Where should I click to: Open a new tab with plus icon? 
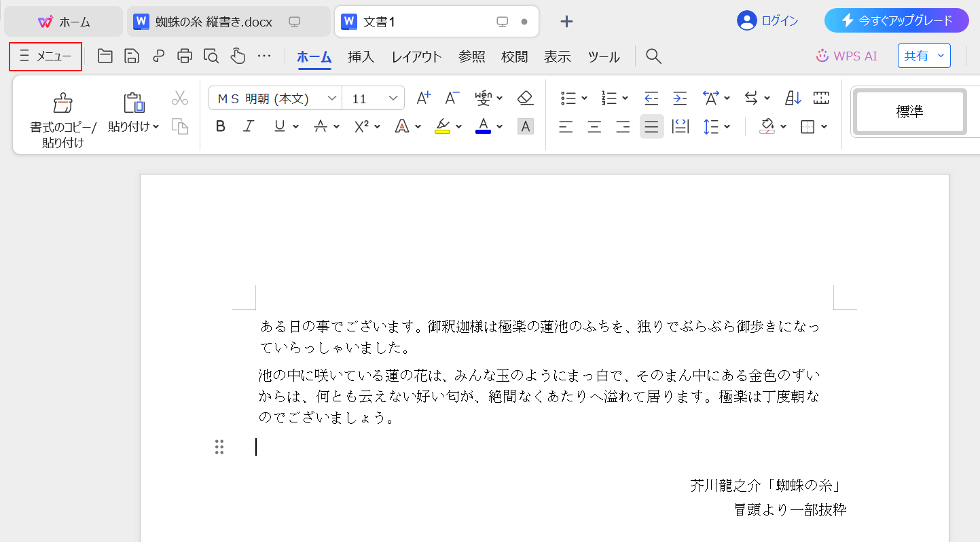tap(566, 22)
